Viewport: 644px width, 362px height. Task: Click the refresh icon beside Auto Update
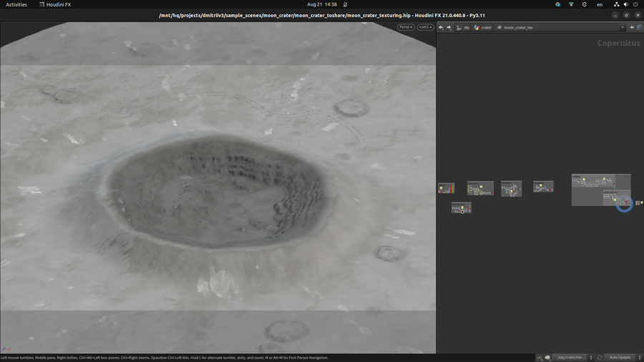tap(599, 357)
